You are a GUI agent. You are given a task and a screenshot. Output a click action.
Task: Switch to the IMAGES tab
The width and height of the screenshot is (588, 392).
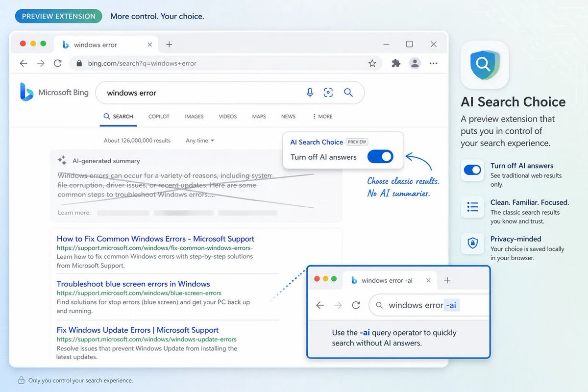(194, 117)
